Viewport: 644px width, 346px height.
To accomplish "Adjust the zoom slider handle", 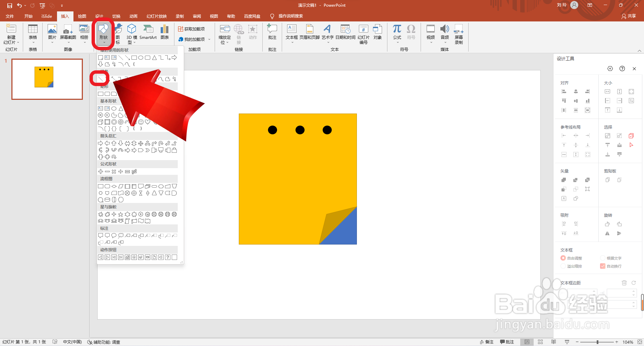I will point(597,342).
